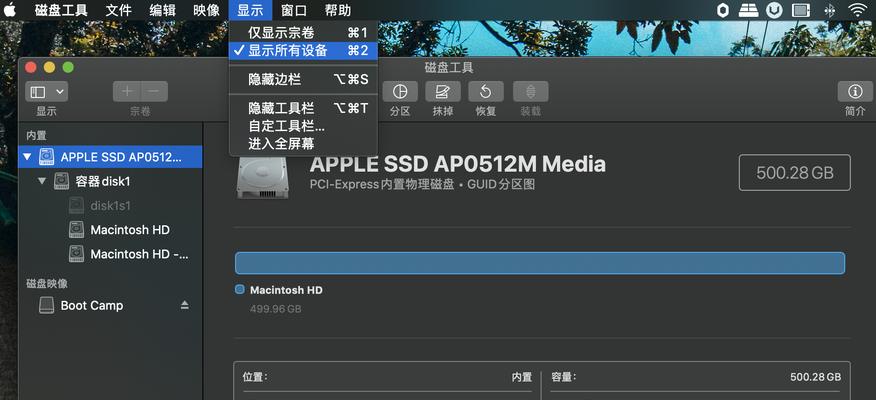Click the 磁盘映像 sidebar section header
This screenshot has height=400, width=876.
47,283
